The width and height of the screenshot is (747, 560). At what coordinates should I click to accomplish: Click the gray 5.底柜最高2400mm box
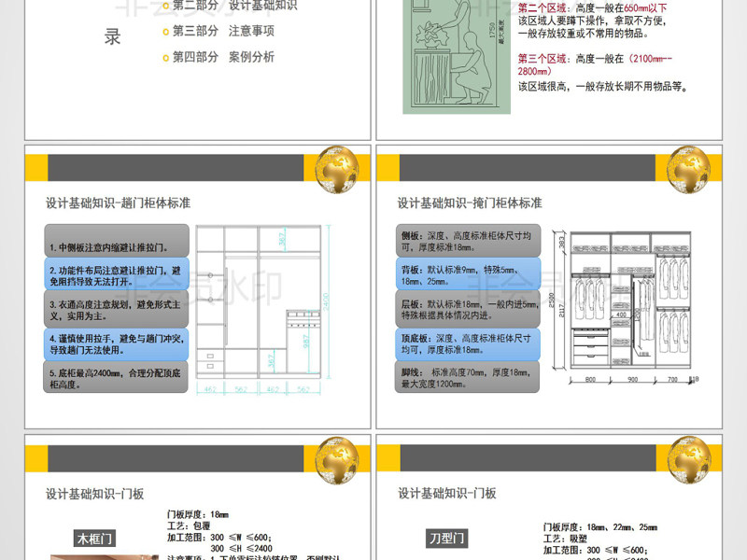tap(117, 377)
